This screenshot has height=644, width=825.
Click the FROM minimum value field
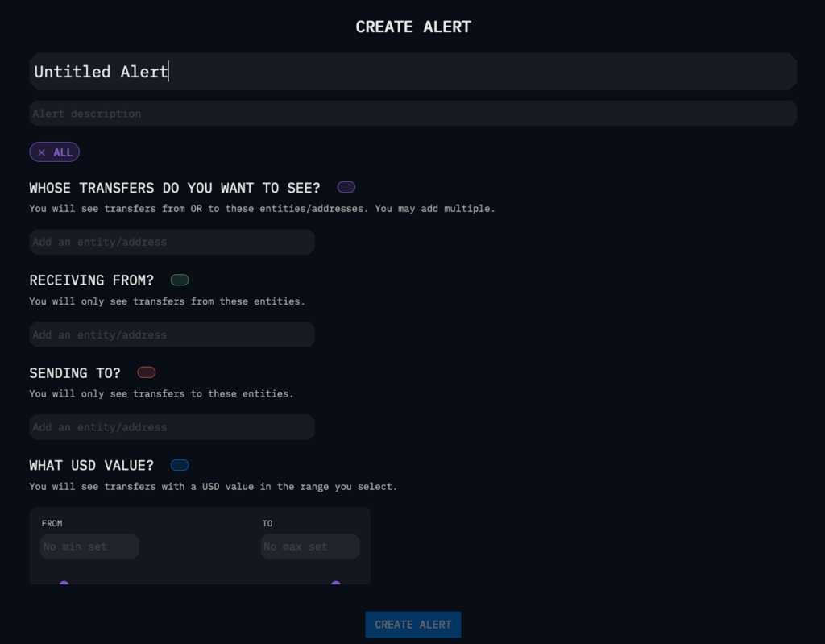(x=89, y=546)
